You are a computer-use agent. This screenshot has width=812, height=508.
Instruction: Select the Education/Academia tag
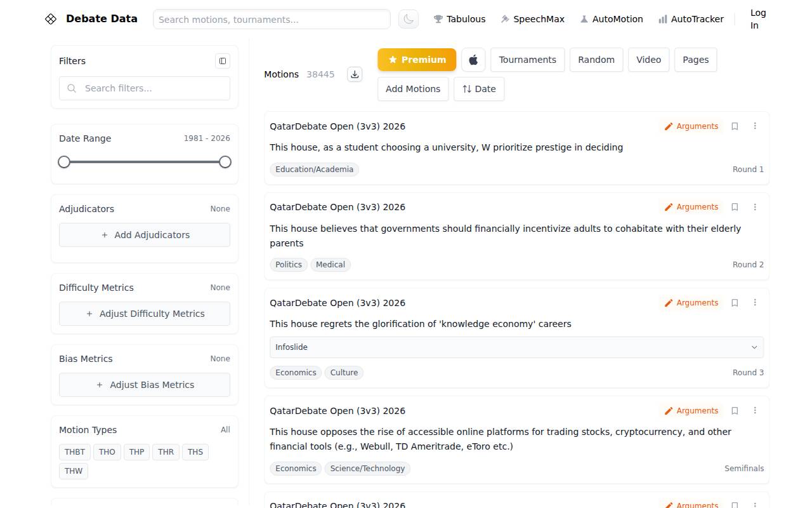pyautogui.click(x=315, y=170)
